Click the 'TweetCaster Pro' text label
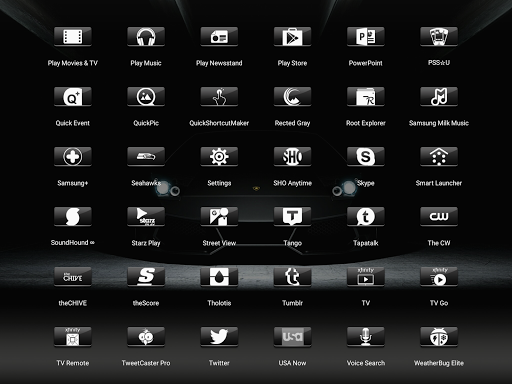Viewport: 512px width, 384px height. click(146, 363)
